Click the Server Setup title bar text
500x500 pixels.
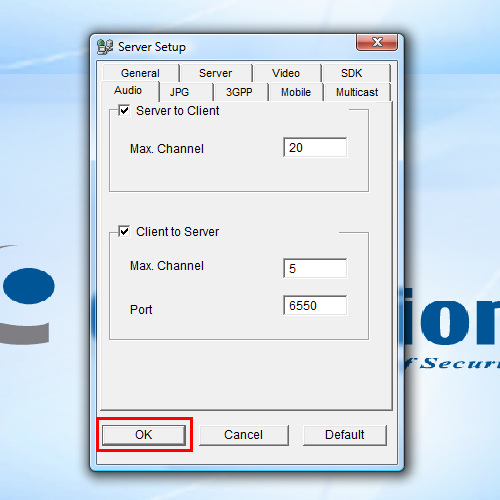[152, 47]
